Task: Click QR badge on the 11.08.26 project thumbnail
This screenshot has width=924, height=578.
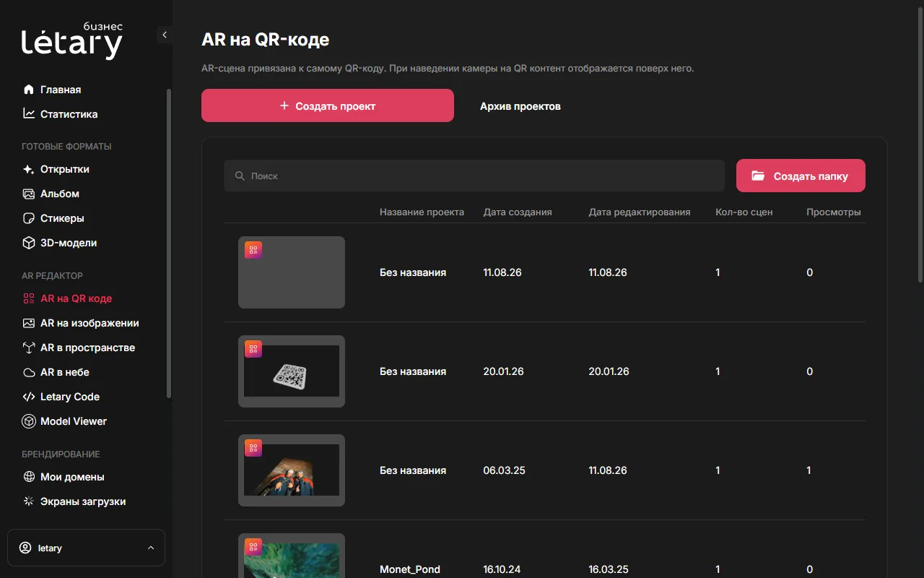Action: [x=253, y=250]
